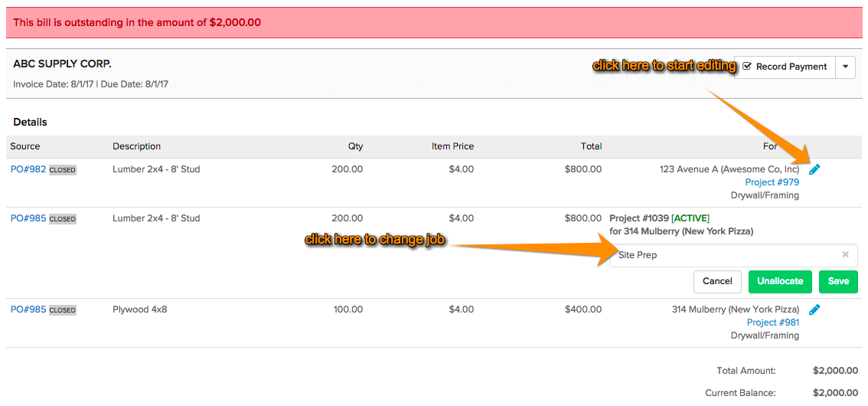Open the PO#985 link in the Lumber row

click(28, 218)
